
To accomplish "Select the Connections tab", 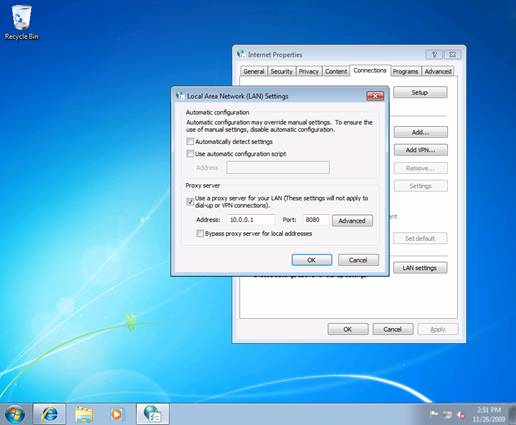I will [370, 71].
